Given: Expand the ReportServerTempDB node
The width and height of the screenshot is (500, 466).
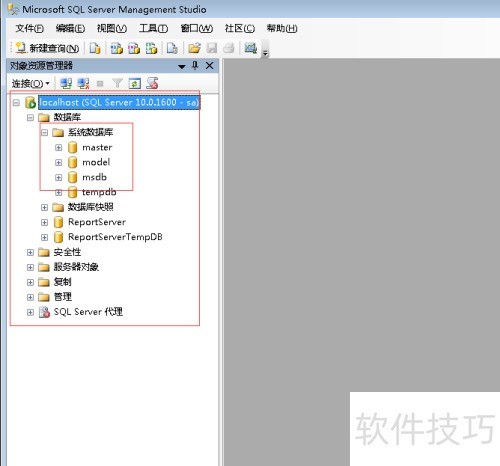Looking at the screenshot, I should tap(44, 237).
